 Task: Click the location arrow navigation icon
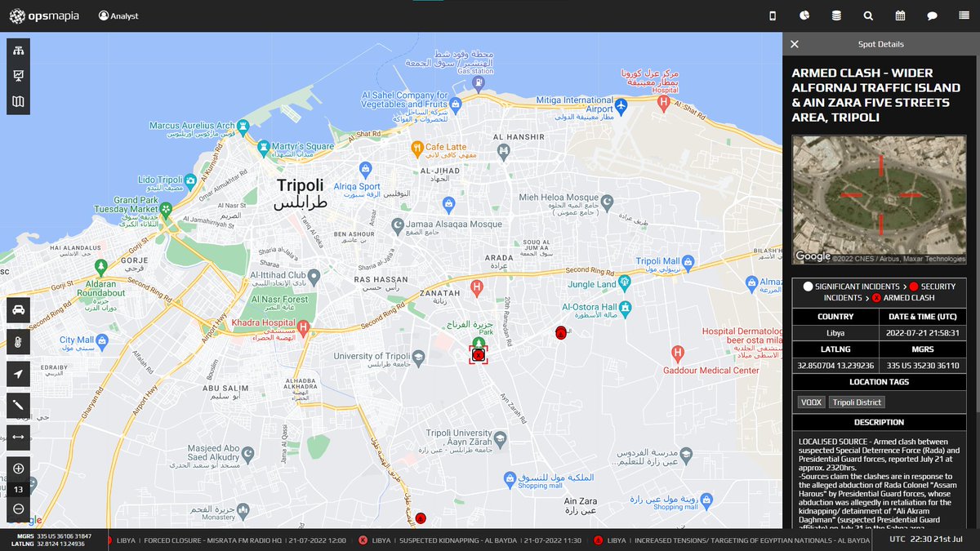tap(18, 373)
